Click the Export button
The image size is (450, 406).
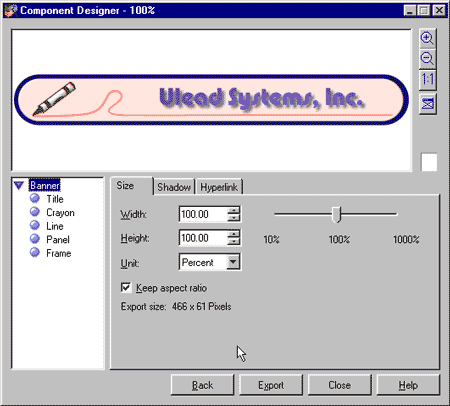tap(271, 385)
